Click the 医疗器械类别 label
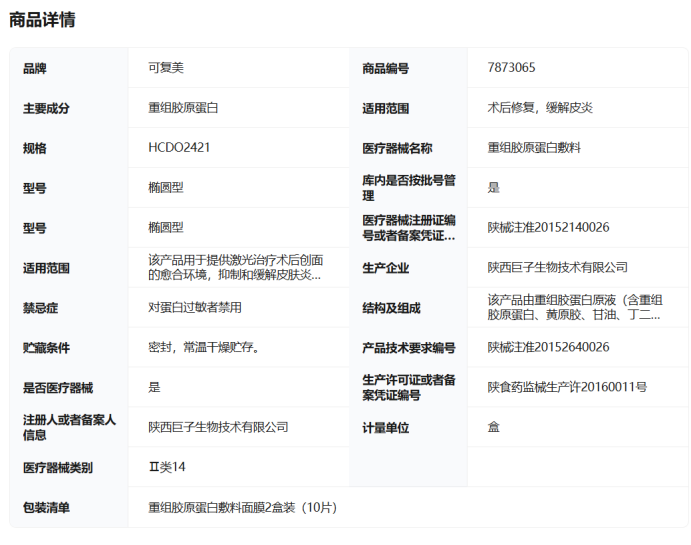Image resolution: width=691 pixels, height=545 pixels. tap(58, 468)
